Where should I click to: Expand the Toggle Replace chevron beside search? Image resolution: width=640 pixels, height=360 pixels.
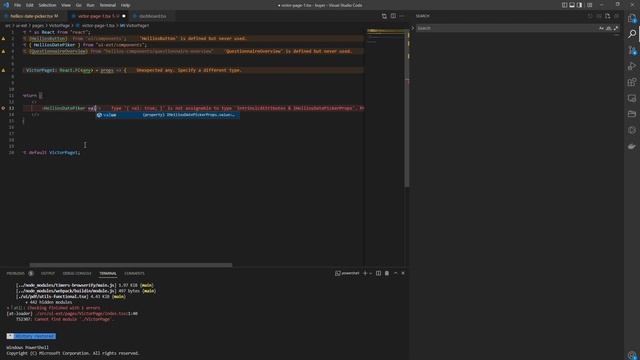pyautogui.click(x=413, y=28)
